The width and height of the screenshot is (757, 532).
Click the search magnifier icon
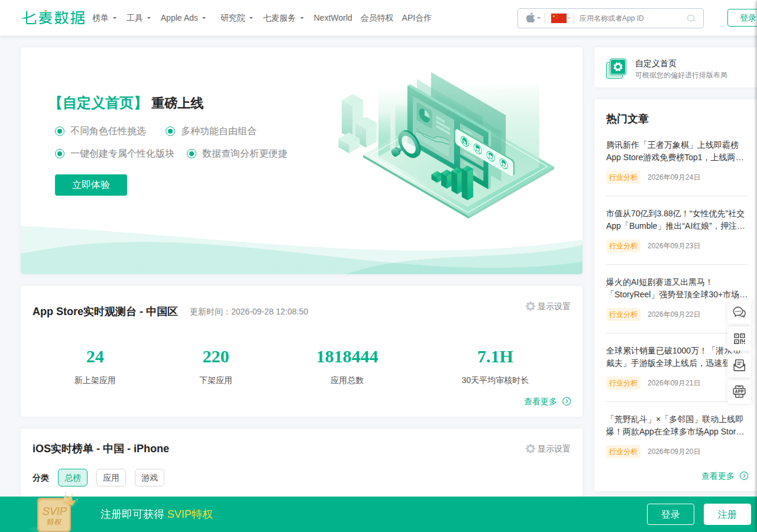[x=691, y=18]
